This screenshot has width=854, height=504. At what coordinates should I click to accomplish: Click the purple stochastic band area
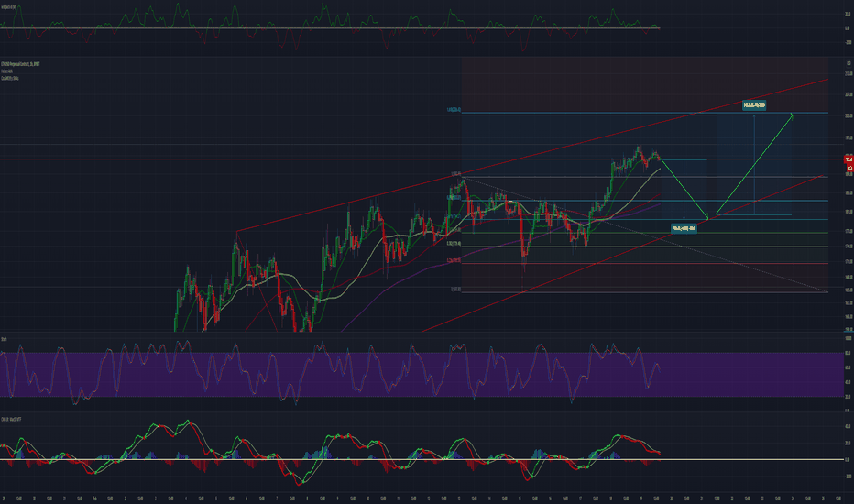[x=422, y=374]
